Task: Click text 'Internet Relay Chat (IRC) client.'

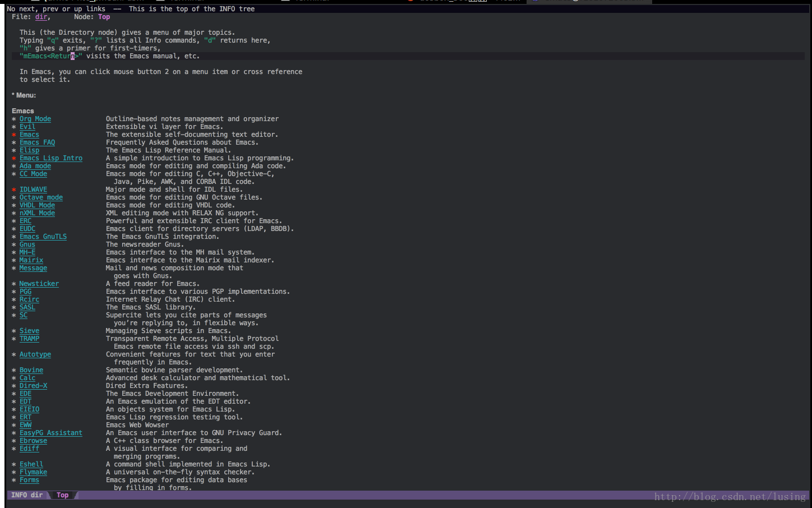Action: tap(170, 299)
